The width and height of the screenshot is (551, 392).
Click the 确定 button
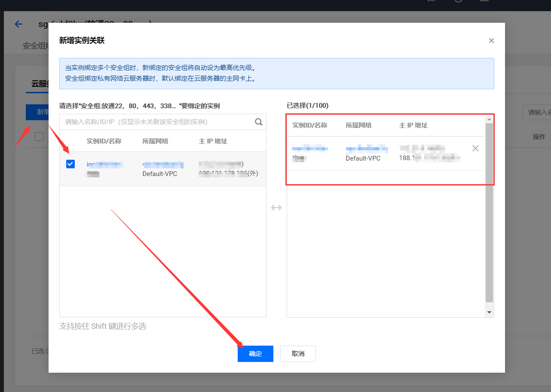point(255,354)
